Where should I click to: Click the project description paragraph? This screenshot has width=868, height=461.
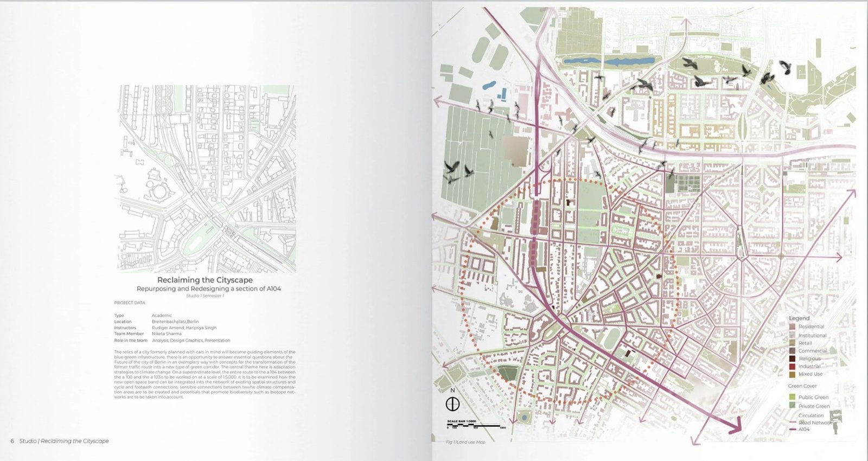205,374
